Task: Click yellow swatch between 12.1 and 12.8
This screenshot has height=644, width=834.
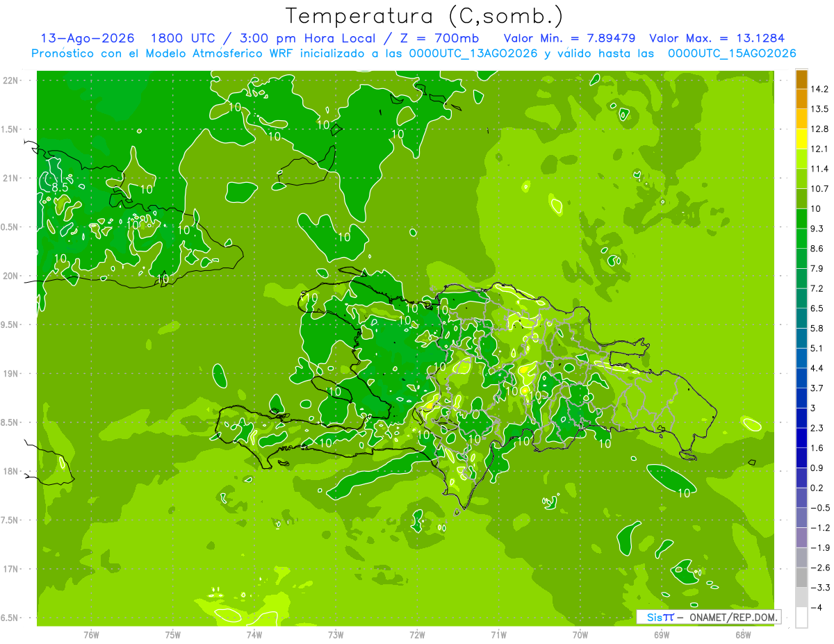Action: [801, 139]
